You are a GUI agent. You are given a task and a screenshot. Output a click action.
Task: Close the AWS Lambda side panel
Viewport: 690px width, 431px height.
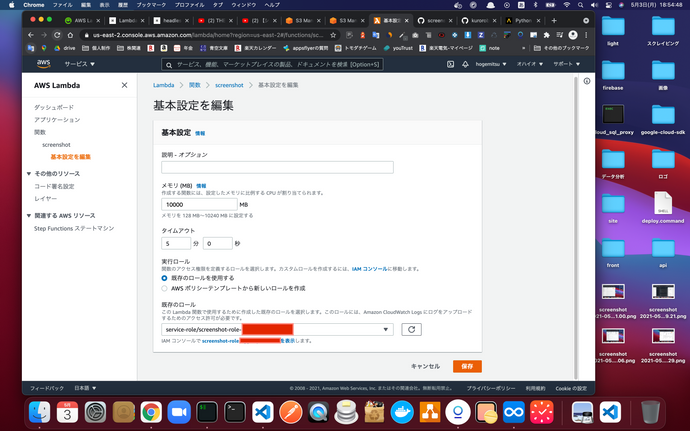coord(125,85)
